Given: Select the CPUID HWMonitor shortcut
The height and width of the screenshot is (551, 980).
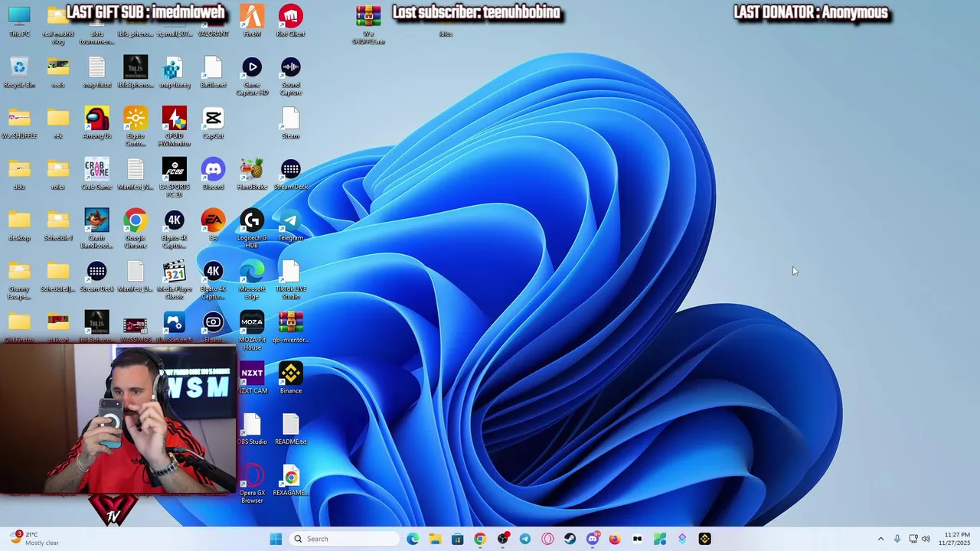Looking at the screenshot, I should tap(175, 127).
